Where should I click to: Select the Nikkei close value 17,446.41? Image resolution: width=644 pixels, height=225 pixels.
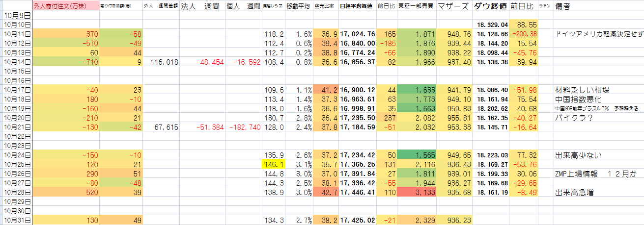click(357, 192)
